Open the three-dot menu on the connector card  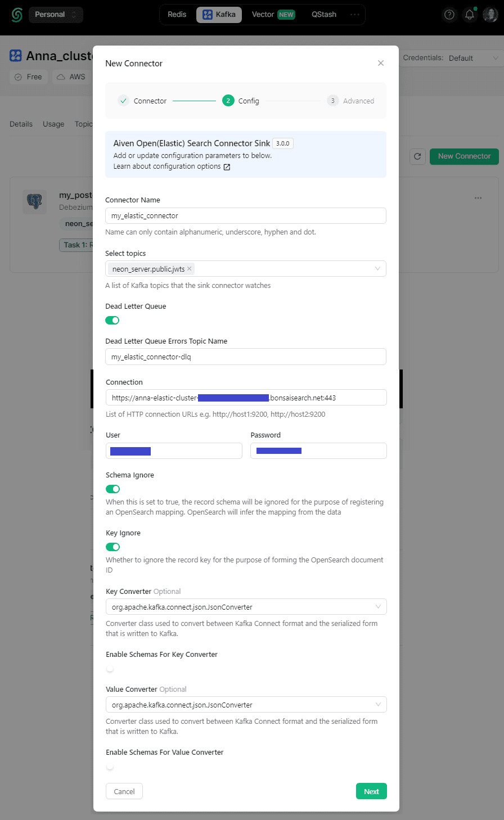click(478, 198)
